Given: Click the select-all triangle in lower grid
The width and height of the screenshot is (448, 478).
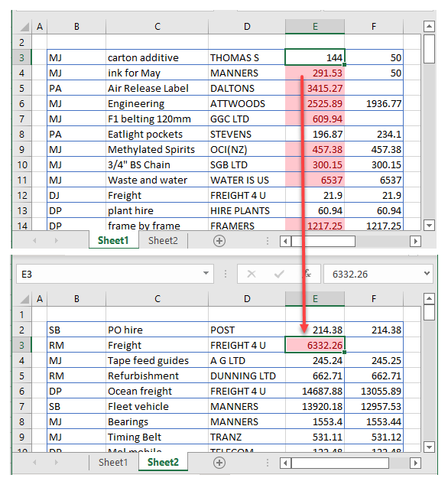Looking at the screenshot, I should tap(24, 299).
